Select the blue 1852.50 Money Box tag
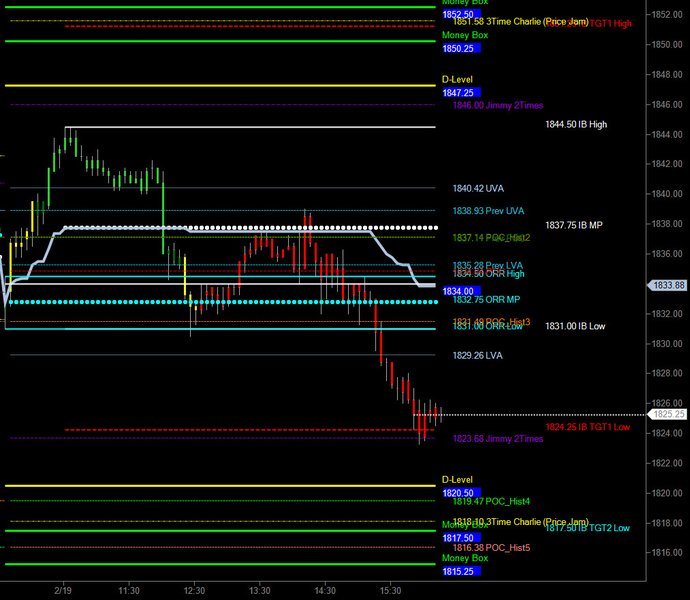This screenshot has width=690, height=600. click(461, 15)
